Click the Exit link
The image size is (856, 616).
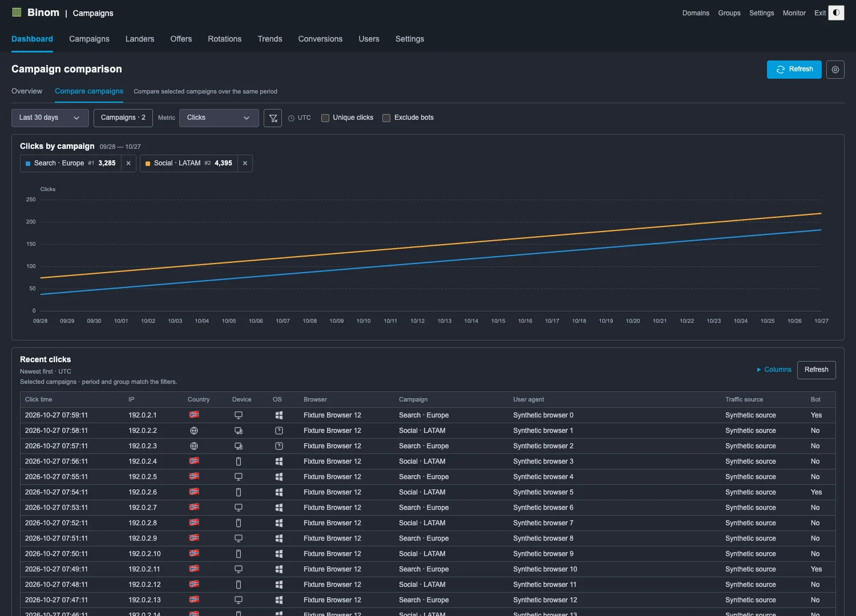click(820, 13)
